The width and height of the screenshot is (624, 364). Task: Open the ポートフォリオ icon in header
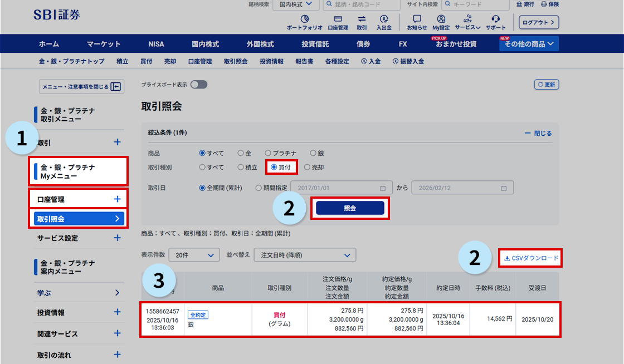click(x=304, y=19)
